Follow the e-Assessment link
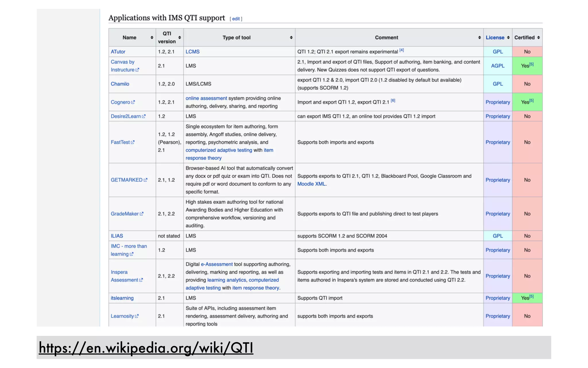 (x=217, y=264)
